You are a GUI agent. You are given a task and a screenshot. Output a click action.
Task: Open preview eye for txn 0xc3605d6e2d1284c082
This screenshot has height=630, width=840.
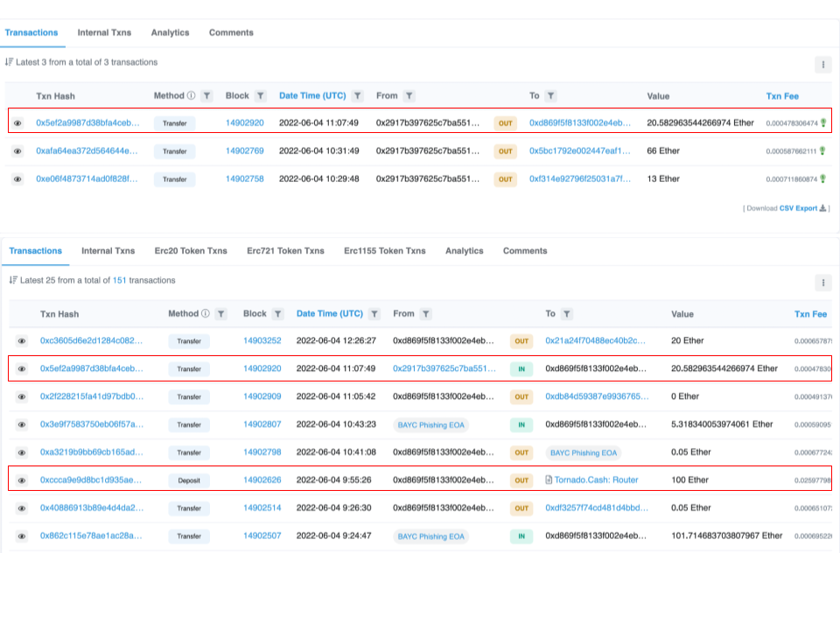21,340
